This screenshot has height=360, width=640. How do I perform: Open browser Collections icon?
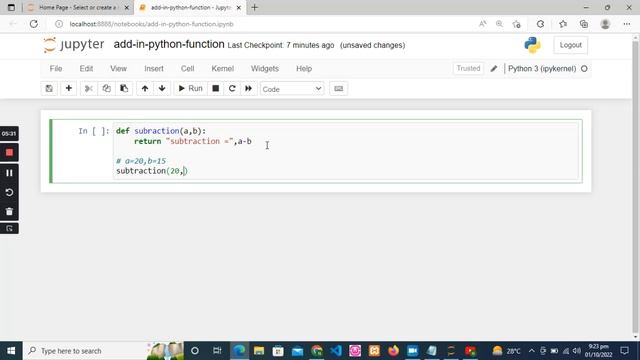(584, 24)
